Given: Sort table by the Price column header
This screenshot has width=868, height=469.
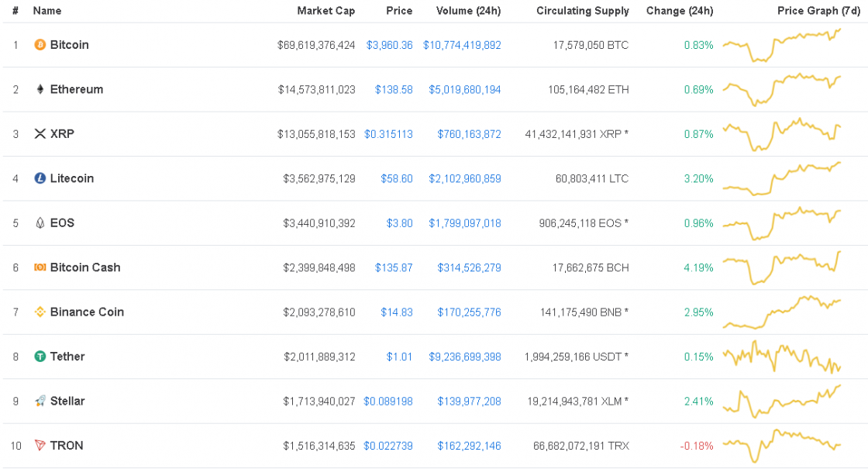Looking at the screenshot, I should tap(400, 11).
